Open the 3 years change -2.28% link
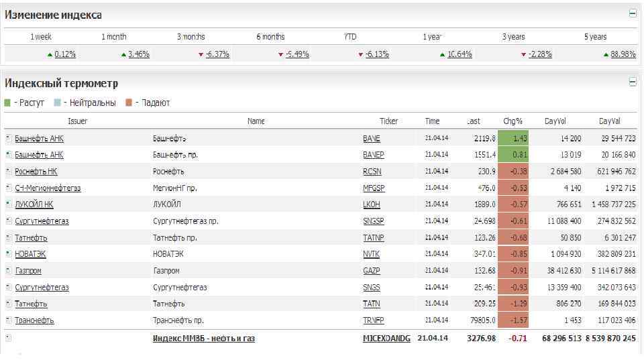The image size is (644, 362). click(540, 54)
